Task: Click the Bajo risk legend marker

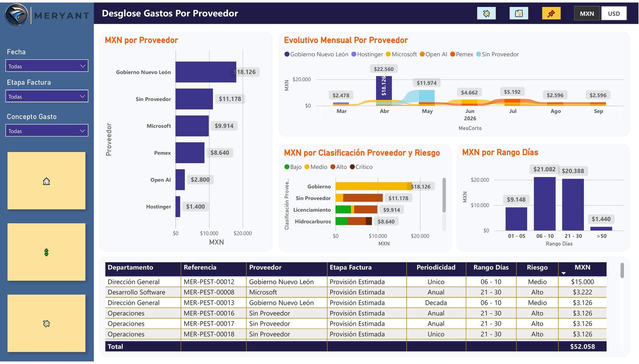Action: (x=287, y=167)
